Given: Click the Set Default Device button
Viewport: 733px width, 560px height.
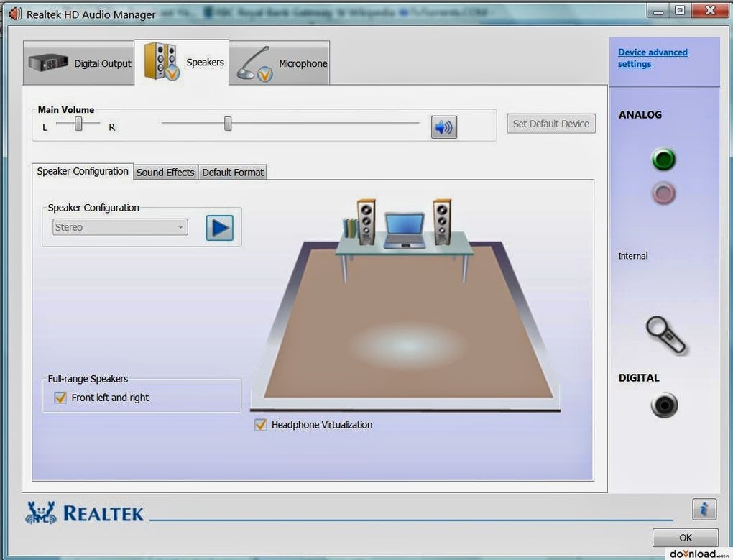Looking at the screenshot, I should [x=551, y=124].
